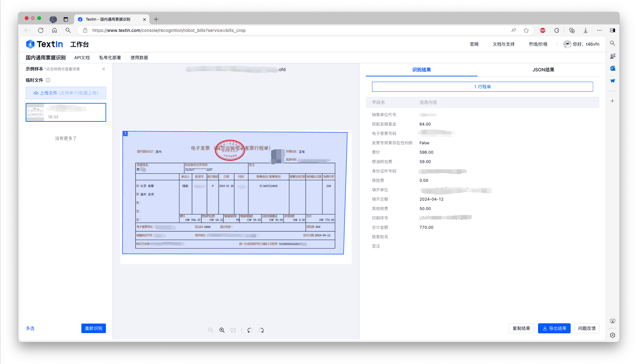Click the info icon beside 临时文件
The height and width of the screenshot is (364, 637).
click(48, 80)
